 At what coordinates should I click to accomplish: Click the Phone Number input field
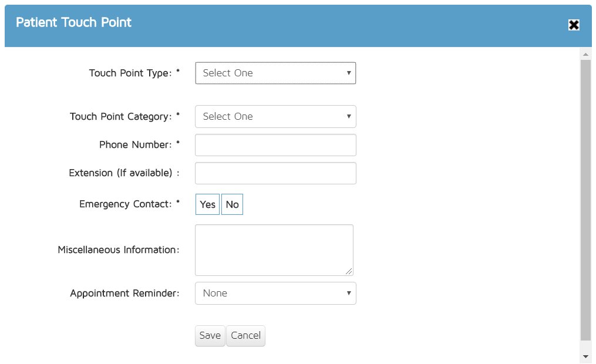pos(275,145)
